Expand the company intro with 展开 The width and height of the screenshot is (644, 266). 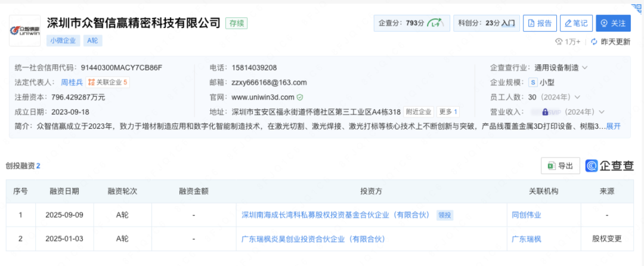[x=614, y=126]
